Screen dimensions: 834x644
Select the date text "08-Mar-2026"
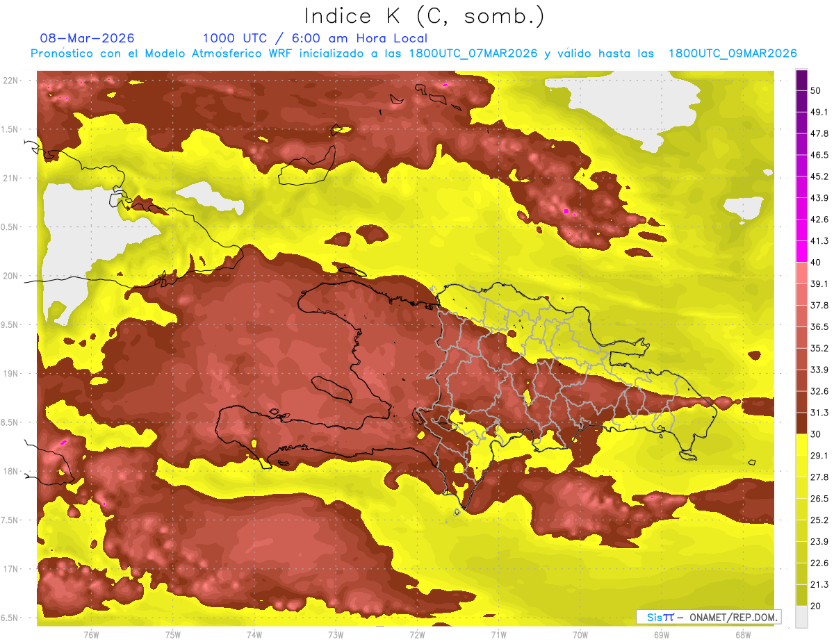point(88,38)
